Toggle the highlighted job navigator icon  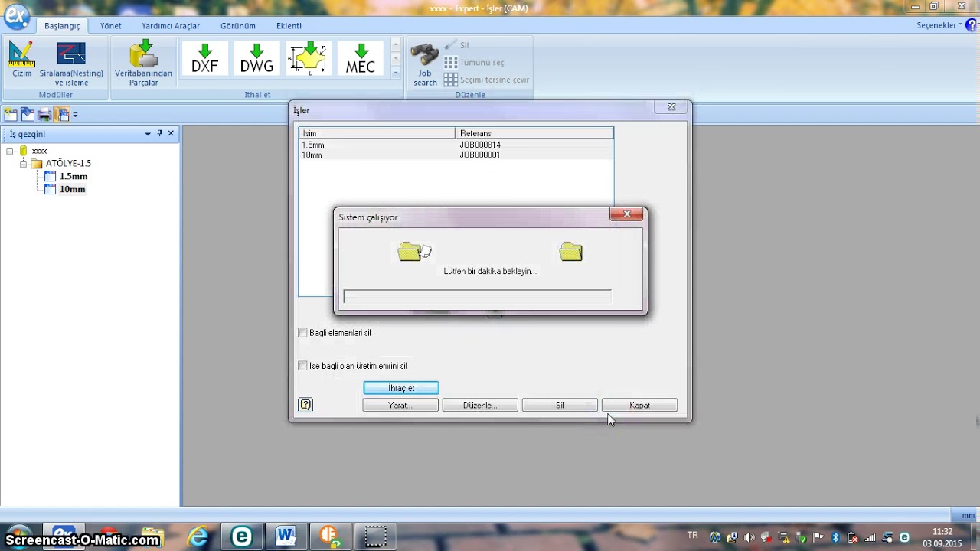[x=62, y=115]
